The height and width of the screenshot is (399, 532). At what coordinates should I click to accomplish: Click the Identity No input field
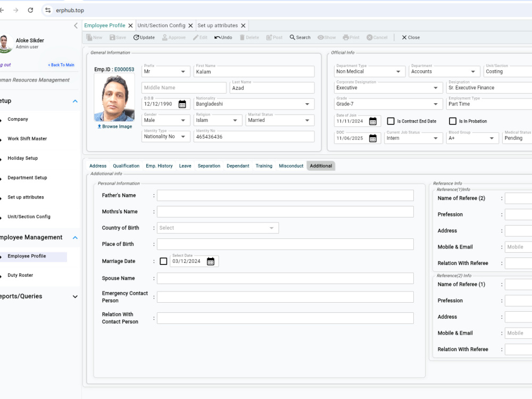coord(254,137)
